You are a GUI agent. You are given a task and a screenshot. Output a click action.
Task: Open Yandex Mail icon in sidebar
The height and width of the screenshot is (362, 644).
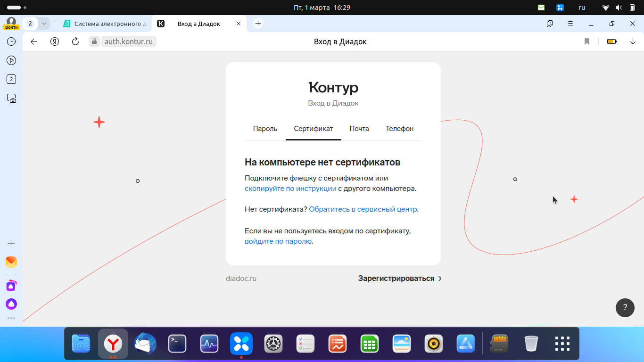(x=11, y=262)
